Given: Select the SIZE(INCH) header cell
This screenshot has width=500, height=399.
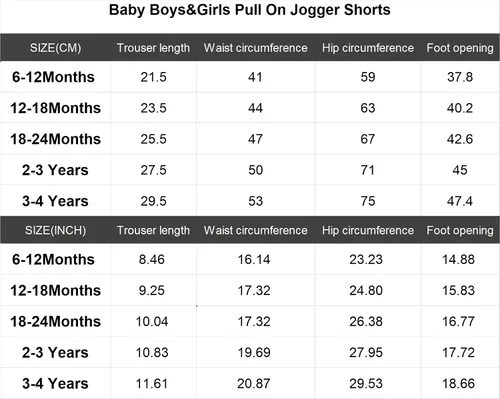Looking at the screenshot, I should (56, 230).
